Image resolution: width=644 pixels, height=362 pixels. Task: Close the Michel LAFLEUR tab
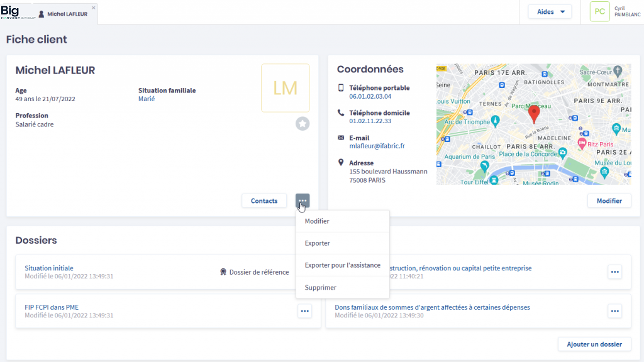pos(94,8)
